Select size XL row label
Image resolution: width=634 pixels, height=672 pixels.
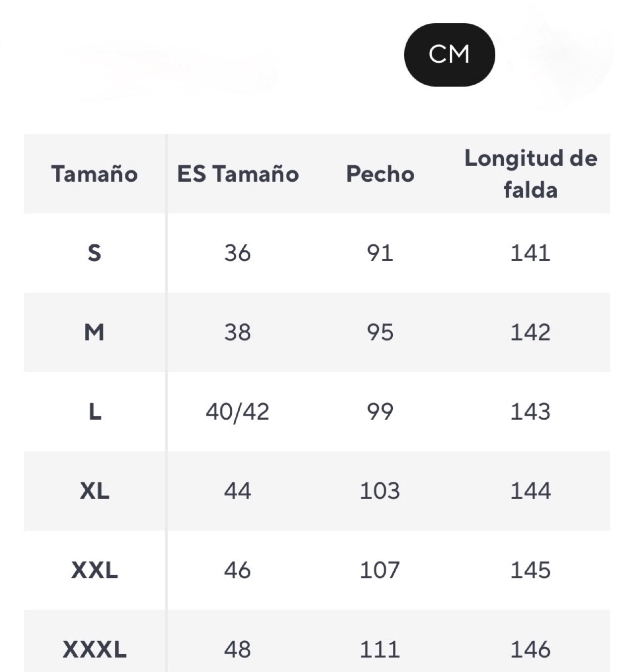click(x=94, y=491)
